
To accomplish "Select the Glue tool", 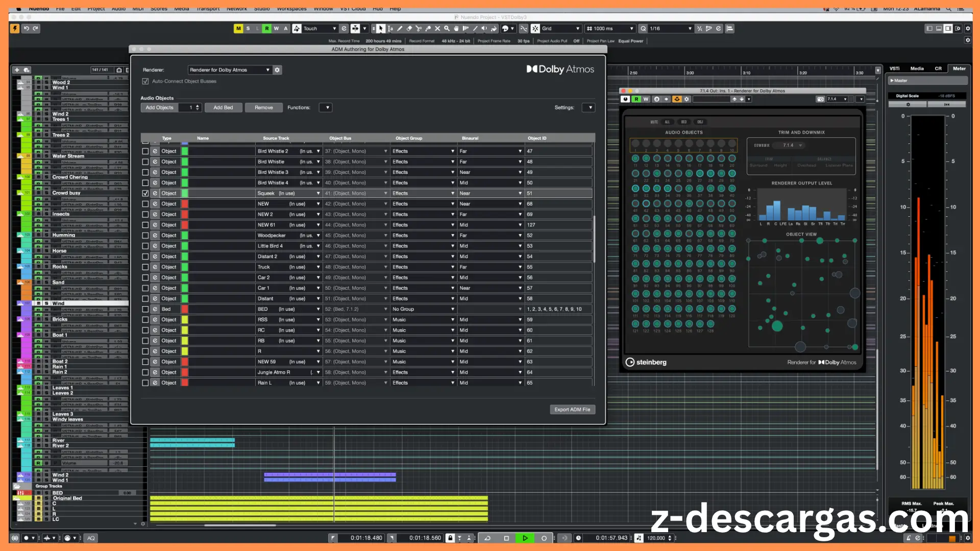I will click(428, 29).
